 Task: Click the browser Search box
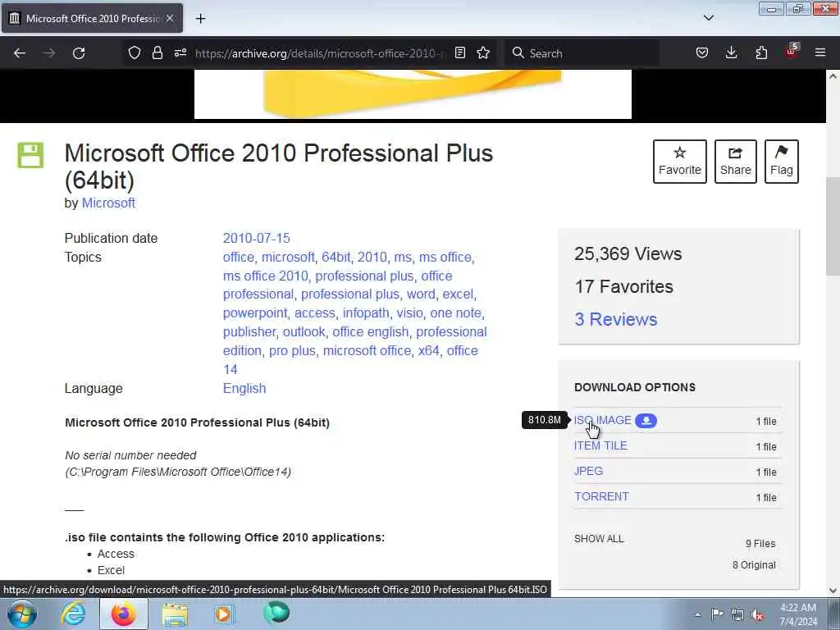tap(583, 53)
